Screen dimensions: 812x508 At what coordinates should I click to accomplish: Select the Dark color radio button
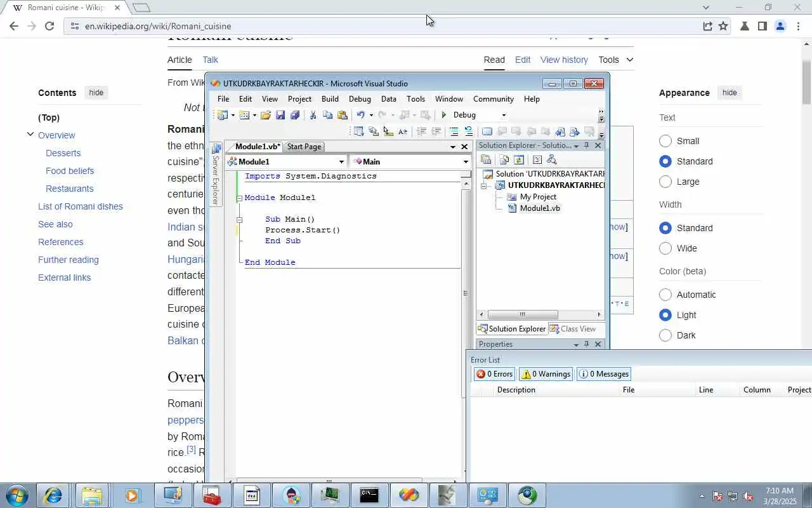point(665,335)
